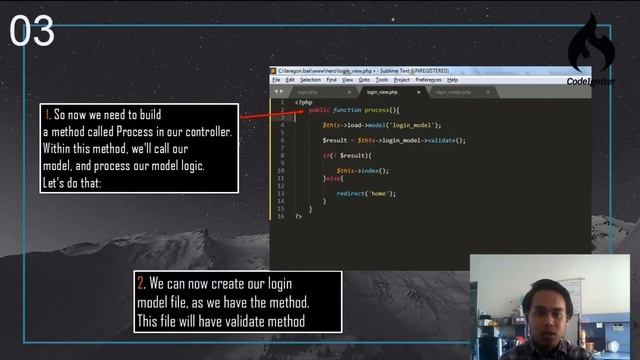Click line number 10 in the gutter
The width and height of the screenshot is (640, 360).
(281, 171)
